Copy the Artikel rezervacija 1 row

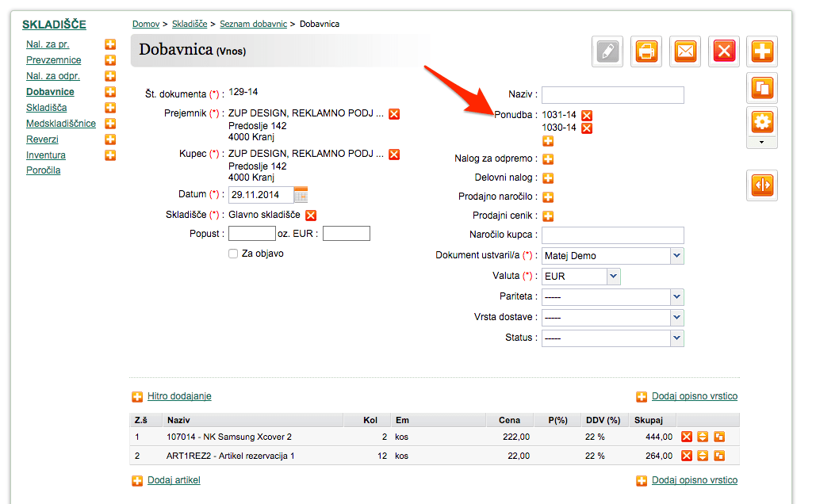(x=719, y=456)
